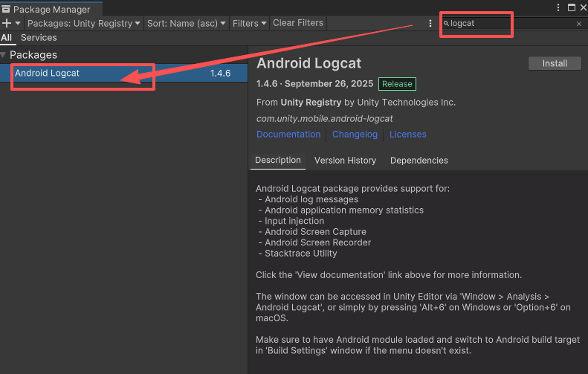Open the Sort: Name (asc) dropdown
The width and height of the screenshot is (588, 374).
point(186,23)
